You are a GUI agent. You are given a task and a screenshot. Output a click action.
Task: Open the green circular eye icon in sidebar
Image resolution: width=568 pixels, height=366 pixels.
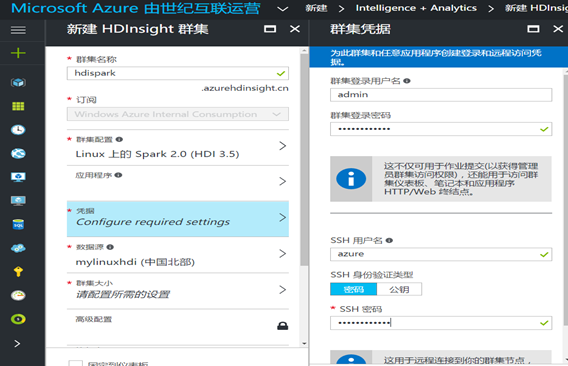click(18, 319)
